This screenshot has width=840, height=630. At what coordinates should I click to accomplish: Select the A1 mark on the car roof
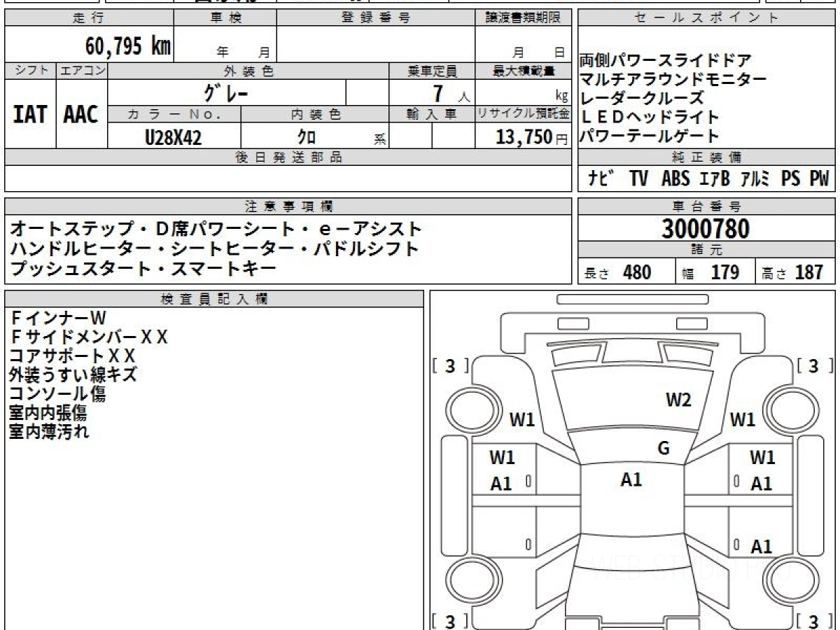[631, 479]
